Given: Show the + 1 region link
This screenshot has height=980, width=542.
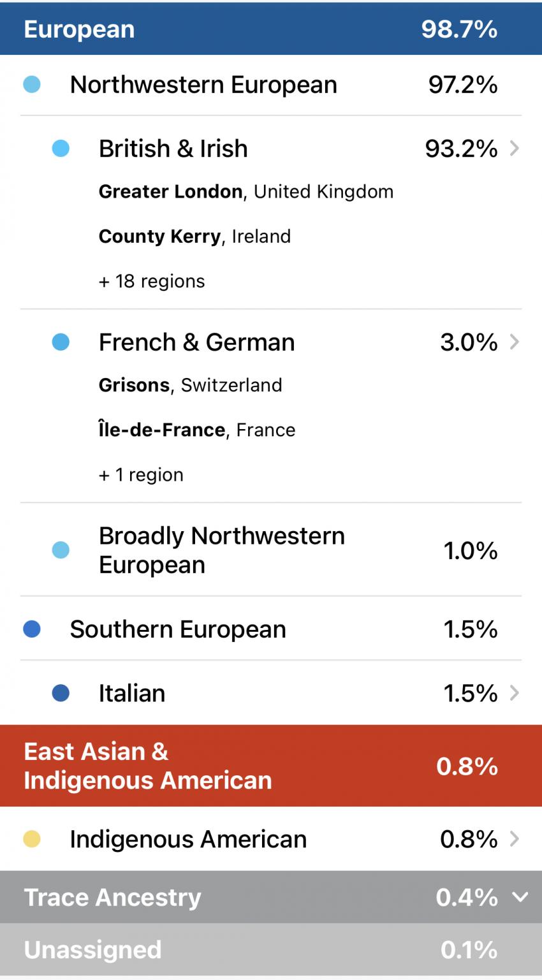Looking at the screenshot, I should point(141,475).
